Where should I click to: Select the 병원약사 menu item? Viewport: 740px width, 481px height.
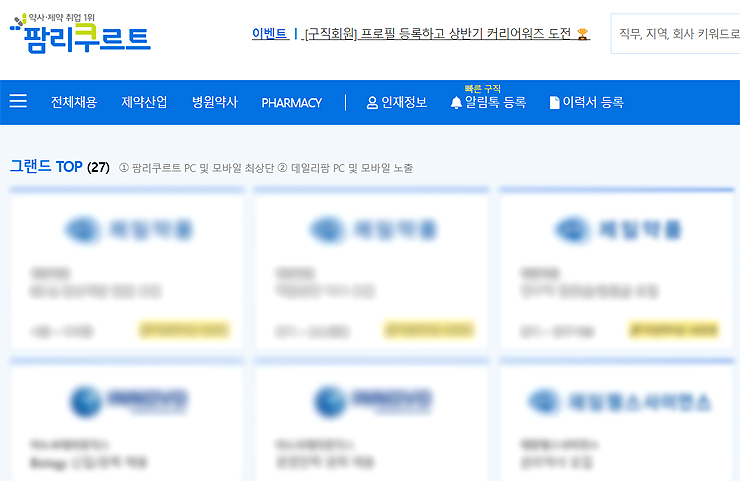coord(214,102)
